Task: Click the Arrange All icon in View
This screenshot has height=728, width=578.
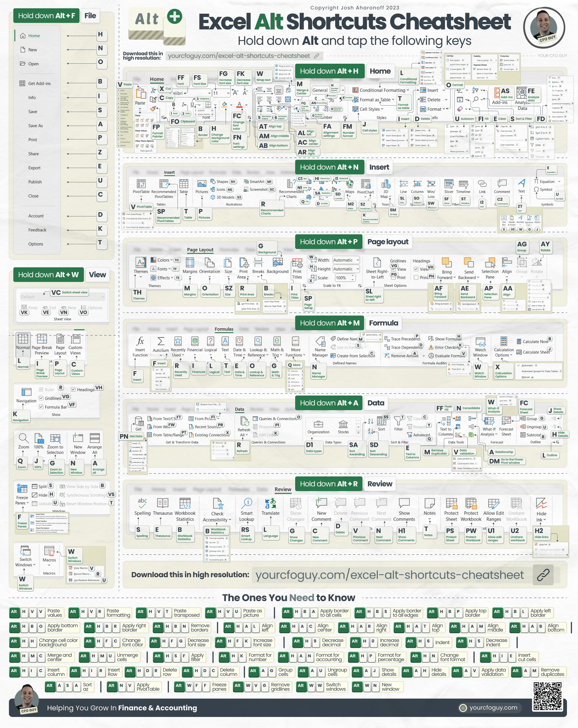Action: [x=95, y=438]
